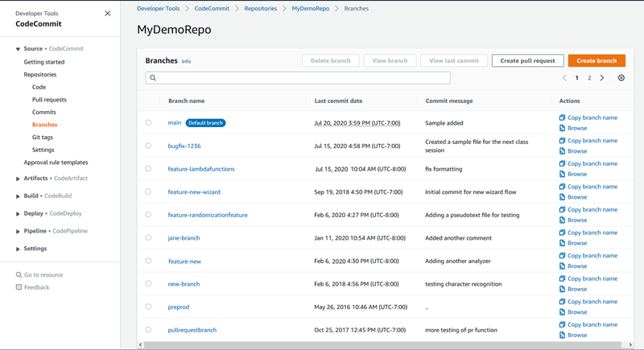Image resolution: width=644 pixels, height=350 pixels.
Task: Open table preferences gear icon
Action: 621,78
